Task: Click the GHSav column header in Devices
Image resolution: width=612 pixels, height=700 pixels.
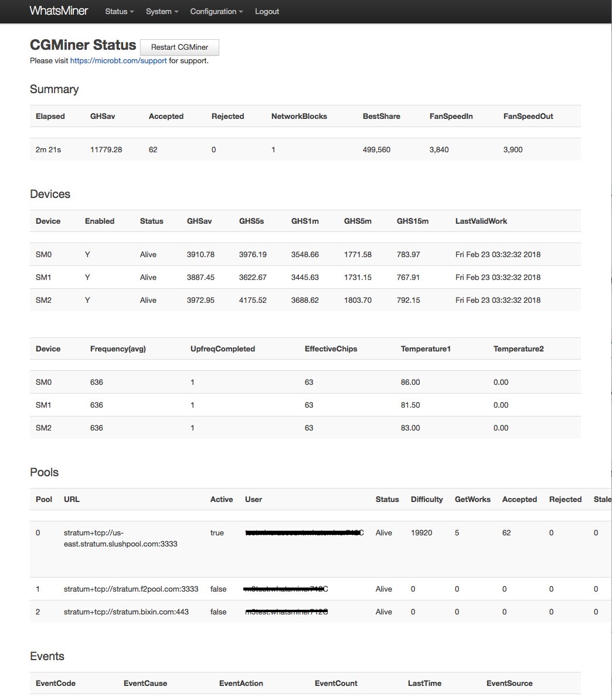Action: click(x=199, y=221)
